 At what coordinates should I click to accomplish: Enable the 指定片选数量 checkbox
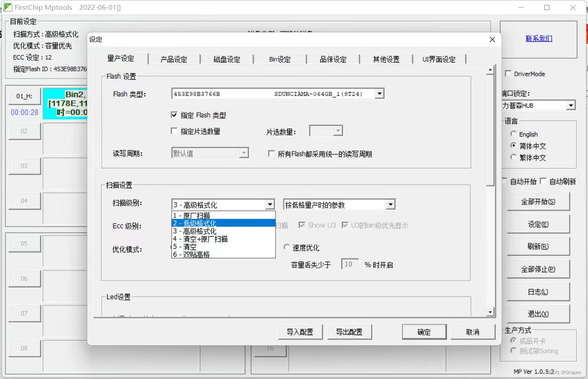174,130
